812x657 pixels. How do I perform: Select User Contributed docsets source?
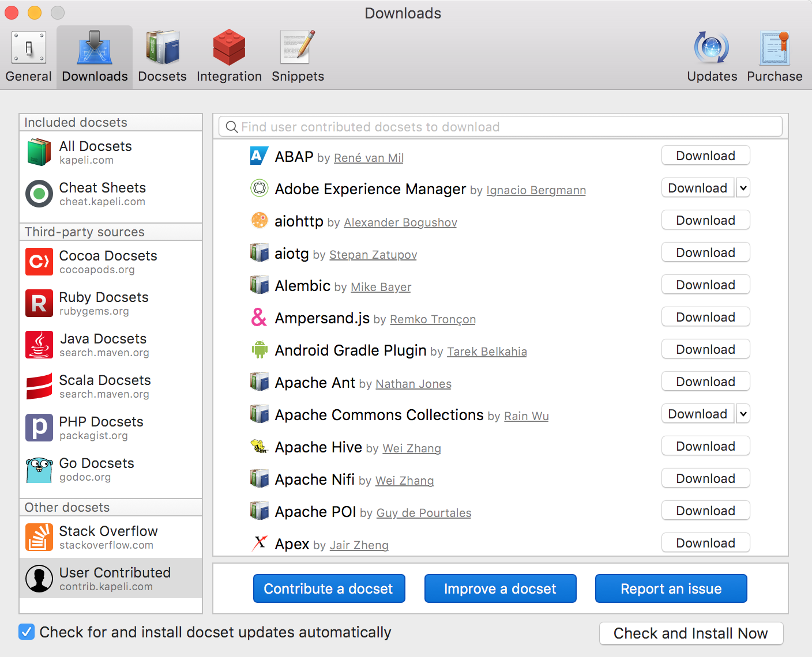pos(39,578)
